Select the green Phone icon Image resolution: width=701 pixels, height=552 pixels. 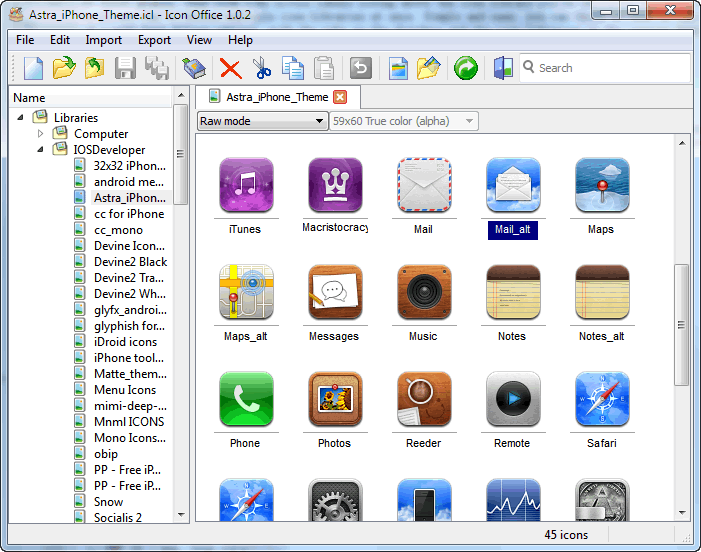246,398
